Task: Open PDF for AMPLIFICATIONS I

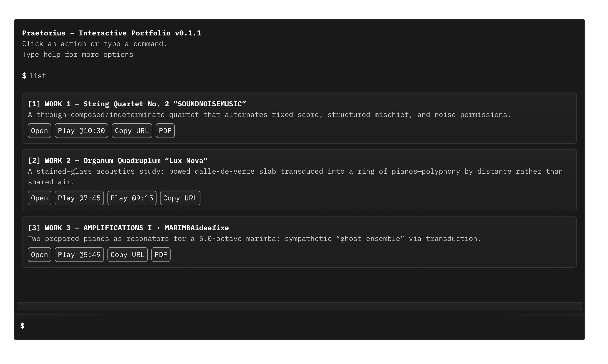Action: pos(161,255)
